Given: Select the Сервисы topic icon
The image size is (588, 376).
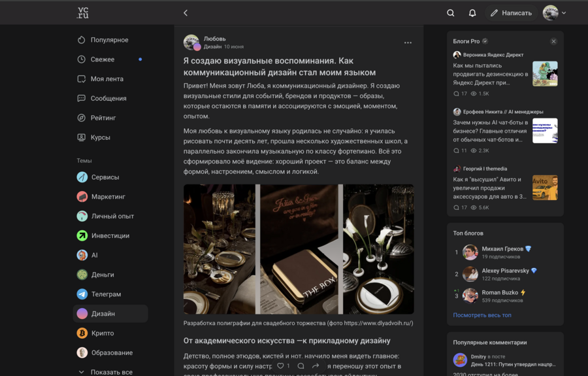Looking at the screenshot, I should (x=82, y=177).
